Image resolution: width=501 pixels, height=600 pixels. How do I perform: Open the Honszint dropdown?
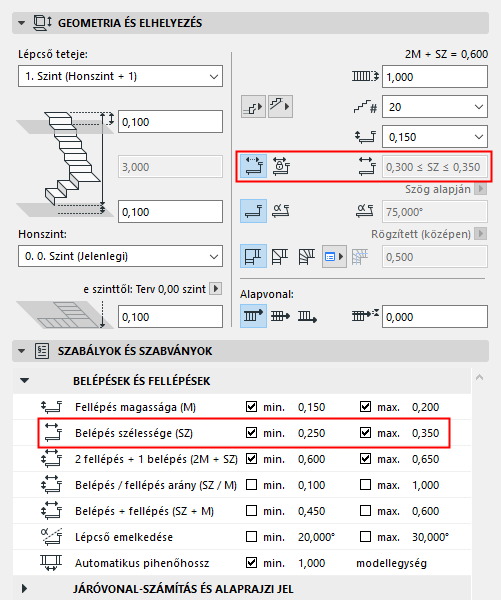(120, 256)
